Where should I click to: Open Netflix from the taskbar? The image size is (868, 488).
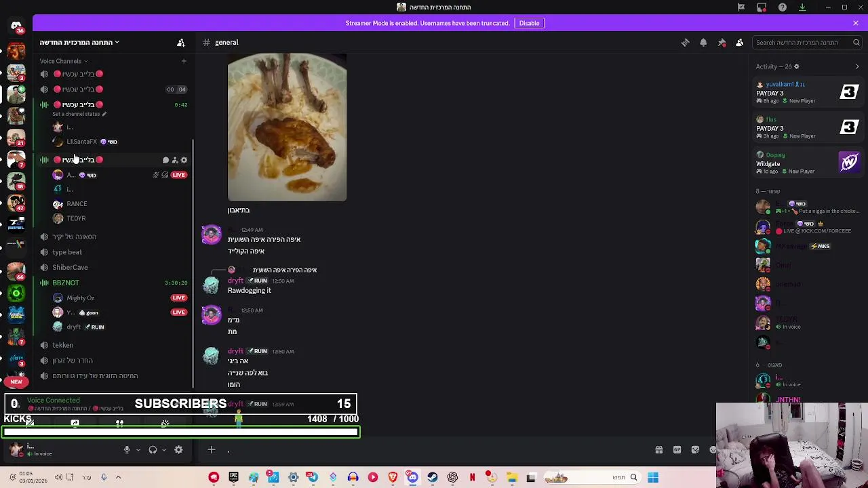(x=472, y=477)
